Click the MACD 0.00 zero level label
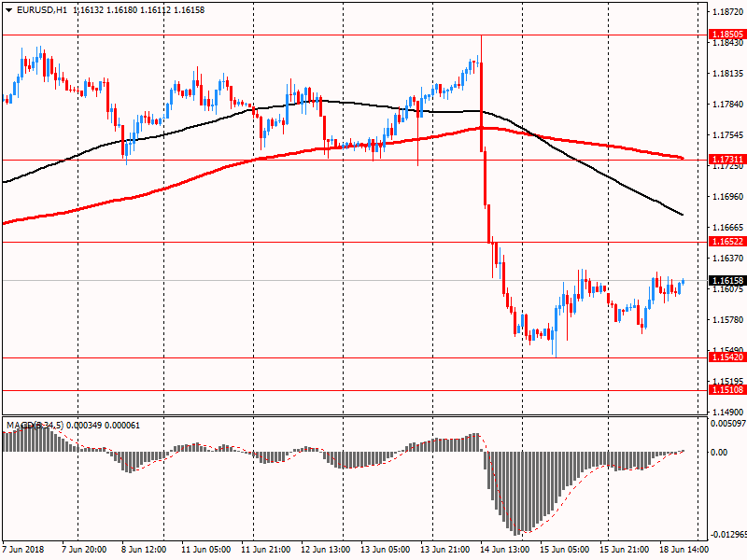747x560 pixels. click(x=719, y=453)
